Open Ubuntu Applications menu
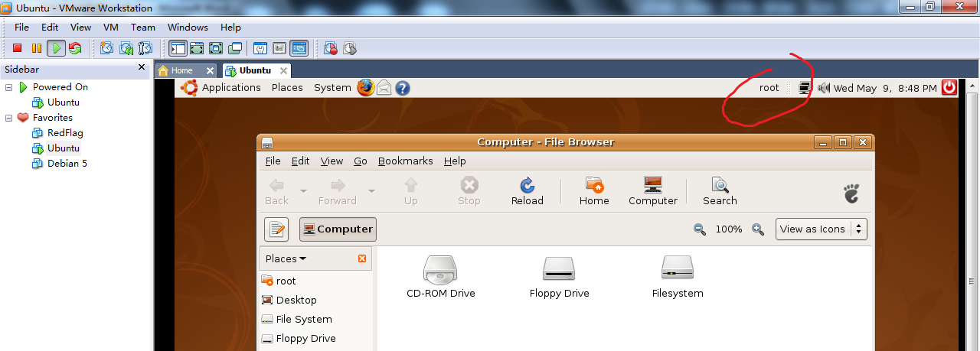The image size is (980, 351). [x=231, y=88]
